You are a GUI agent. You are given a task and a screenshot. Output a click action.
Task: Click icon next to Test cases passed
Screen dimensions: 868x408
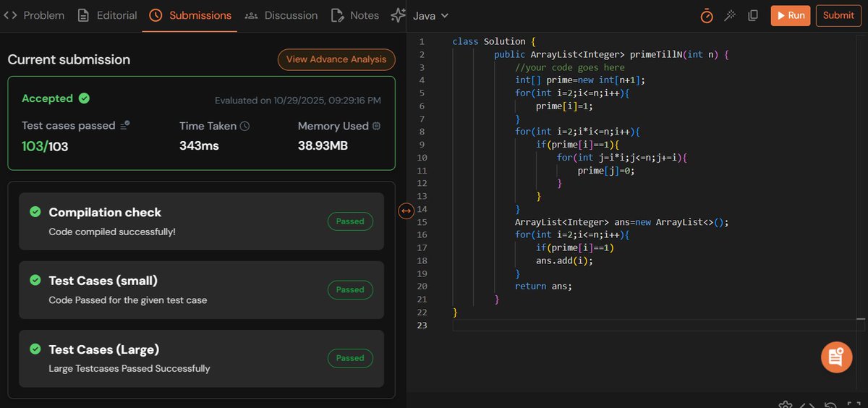pos(125,126)
